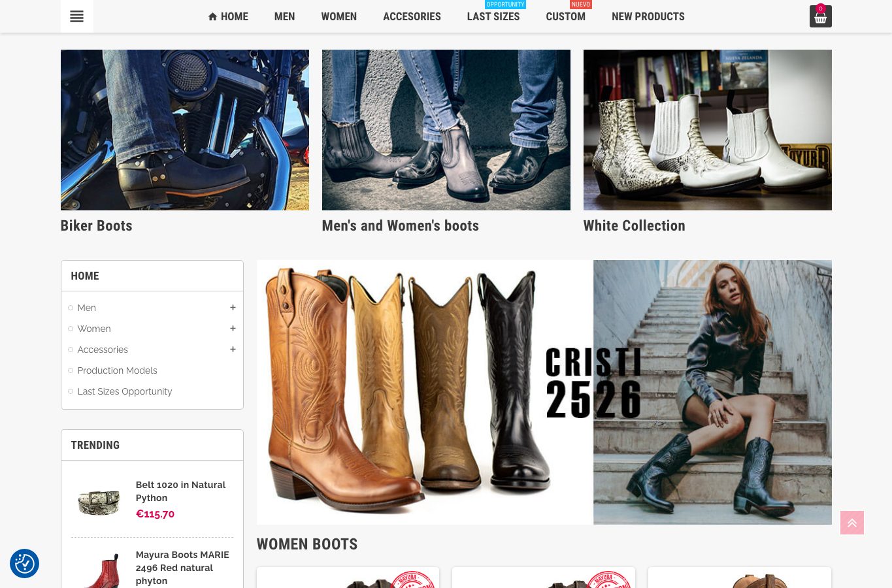Open the Men's and Women's boots title

[x=401, y=225]
